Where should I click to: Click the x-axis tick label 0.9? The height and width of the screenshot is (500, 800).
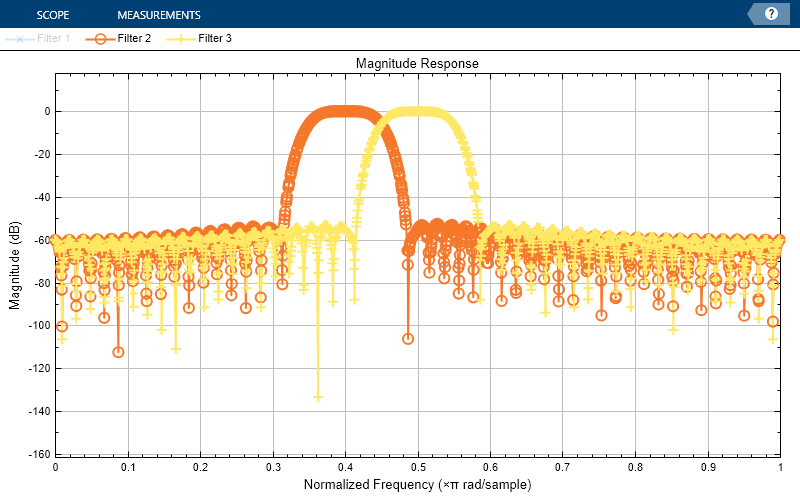click(x=708, y=467)
